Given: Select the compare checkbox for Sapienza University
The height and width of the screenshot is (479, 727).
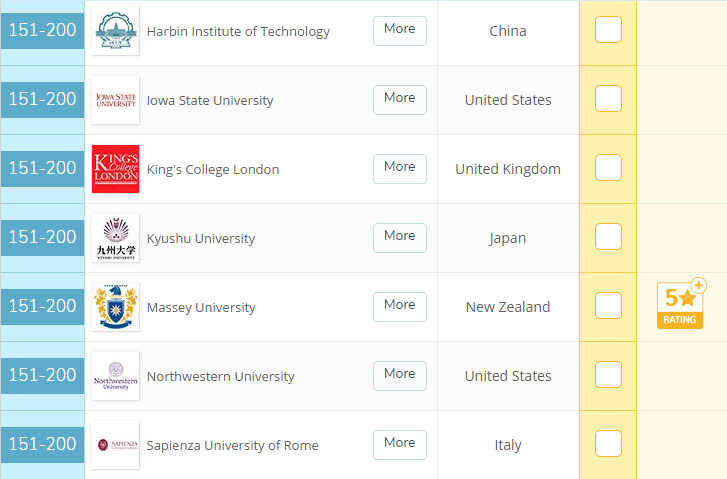Looking at the screenshot, I should [608, 444].
